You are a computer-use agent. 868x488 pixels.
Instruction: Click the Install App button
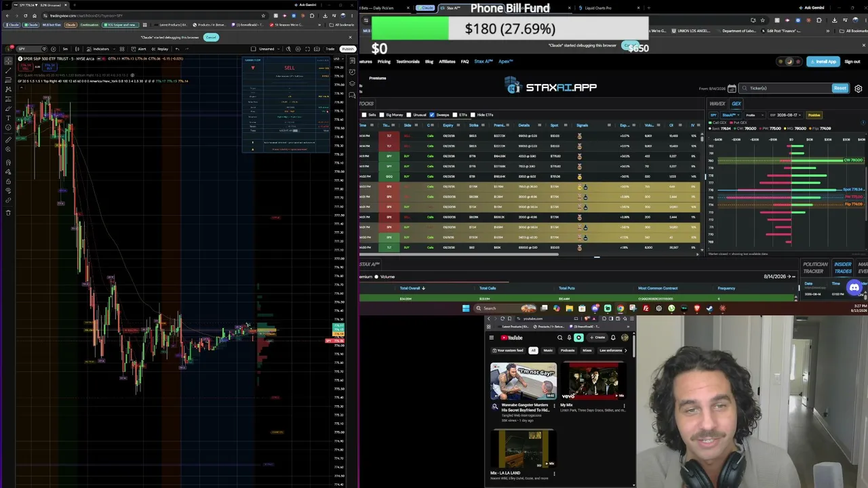pos(823,62)
